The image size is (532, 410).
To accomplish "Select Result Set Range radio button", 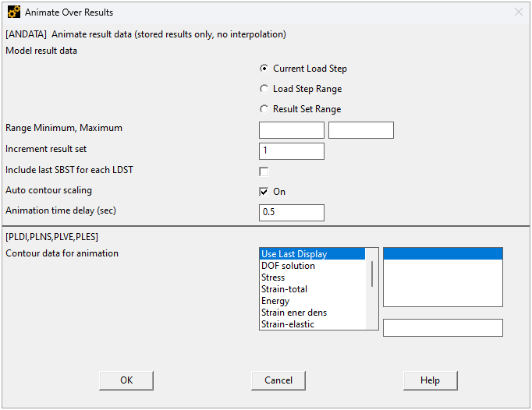I will (x=264, y=109).
